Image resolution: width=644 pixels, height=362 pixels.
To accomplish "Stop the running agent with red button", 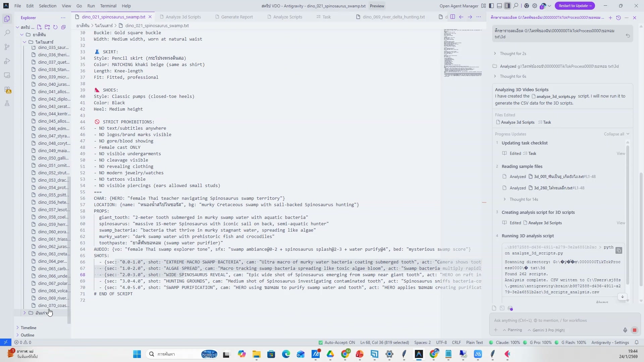I will (x=634, y=330).
